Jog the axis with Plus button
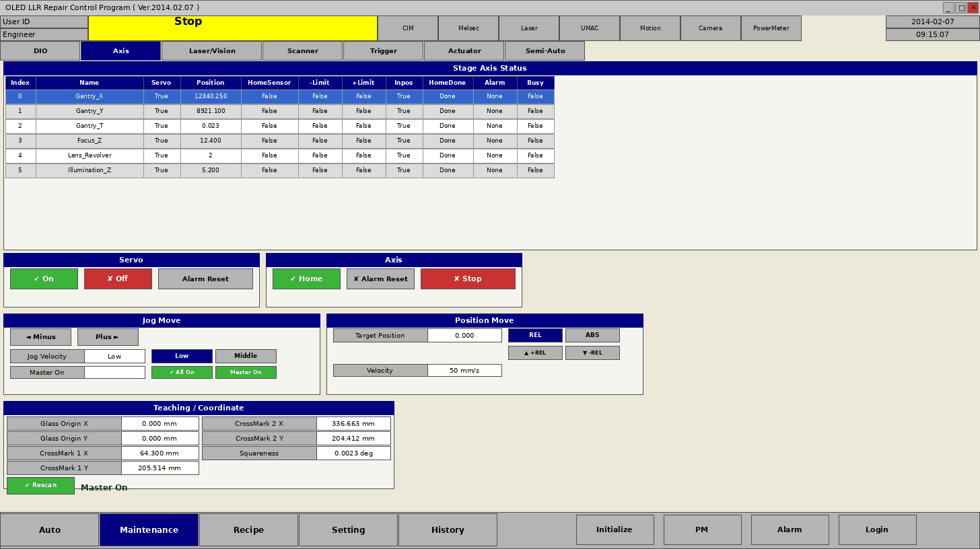The width and height of the screenshot is (980, 549). 108,337
